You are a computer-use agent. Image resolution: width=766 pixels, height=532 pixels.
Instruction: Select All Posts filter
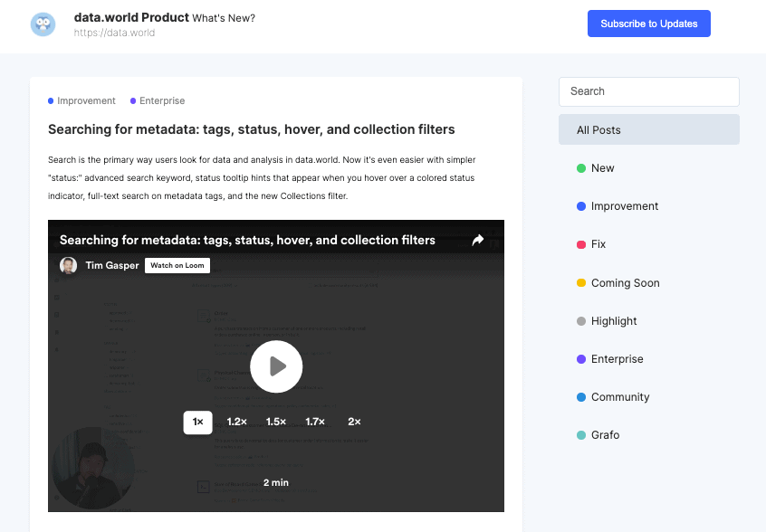649,129
